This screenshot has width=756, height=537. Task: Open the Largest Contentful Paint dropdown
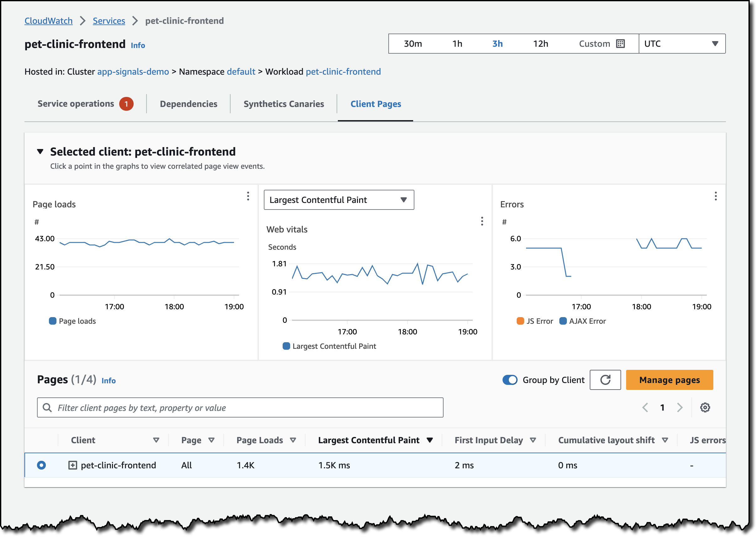tap(339, 200)
